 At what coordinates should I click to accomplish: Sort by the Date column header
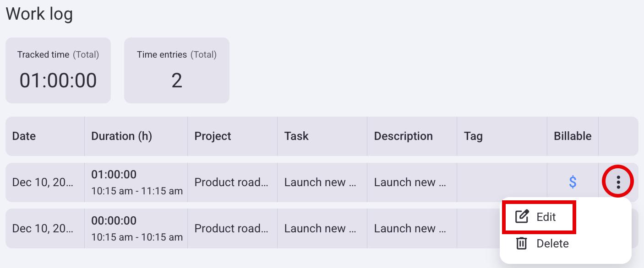(x=24, y=136)
